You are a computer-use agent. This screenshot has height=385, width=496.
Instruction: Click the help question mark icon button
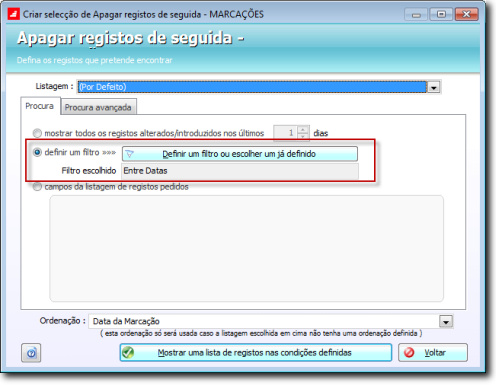31,353
